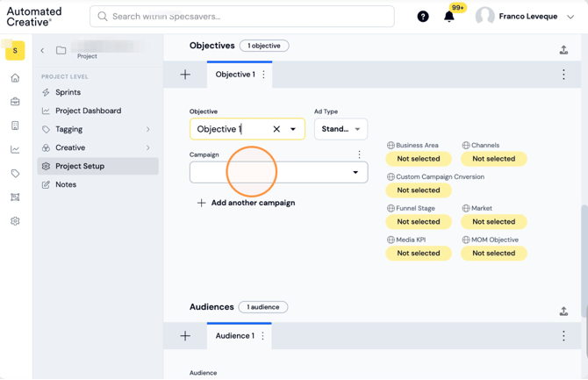
Task: Open the notifications bell
Action: [x=448, y=17]
